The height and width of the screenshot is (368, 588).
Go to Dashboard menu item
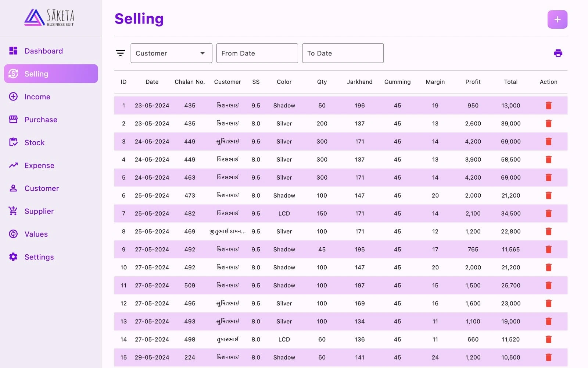point(51,51)
